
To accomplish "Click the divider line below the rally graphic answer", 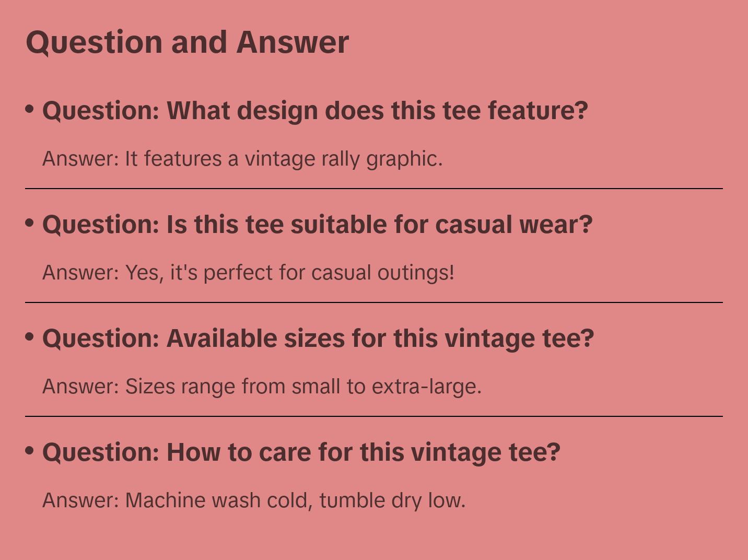I will (x=373, y=188).
